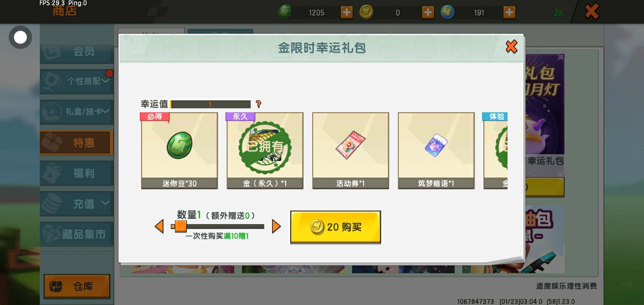Click the orange question mark next to 幸运值

coord(258,104)
